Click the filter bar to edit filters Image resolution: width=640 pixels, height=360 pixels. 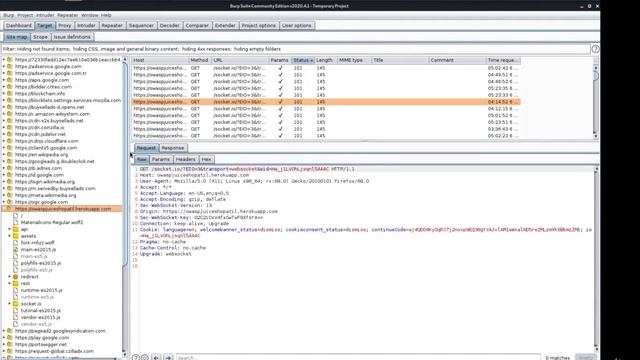click(x=296, y=49)
